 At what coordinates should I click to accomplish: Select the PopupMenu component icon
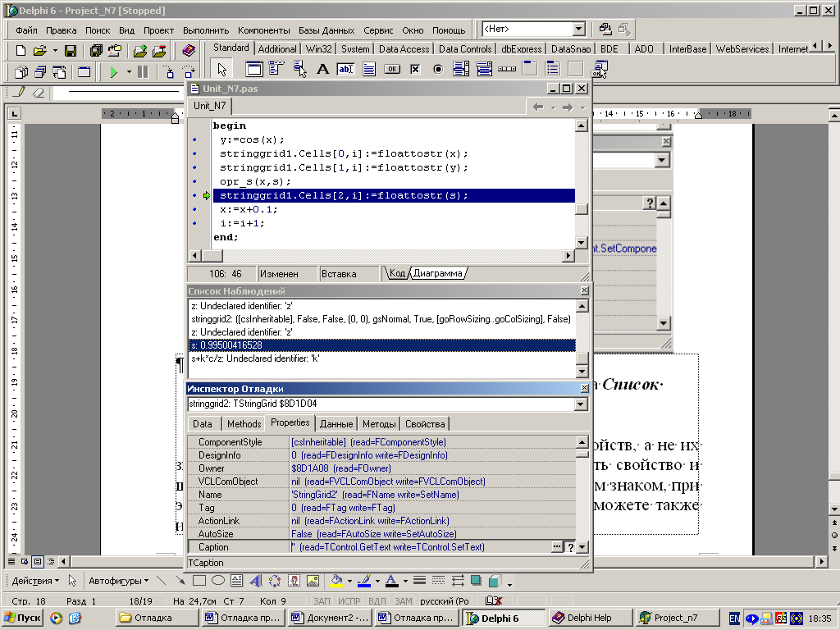(x=299, y=69)
